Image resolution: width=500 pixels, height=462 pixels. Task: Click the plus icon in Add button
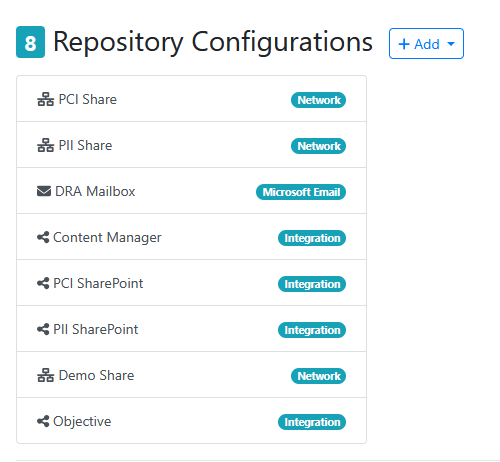404,44
